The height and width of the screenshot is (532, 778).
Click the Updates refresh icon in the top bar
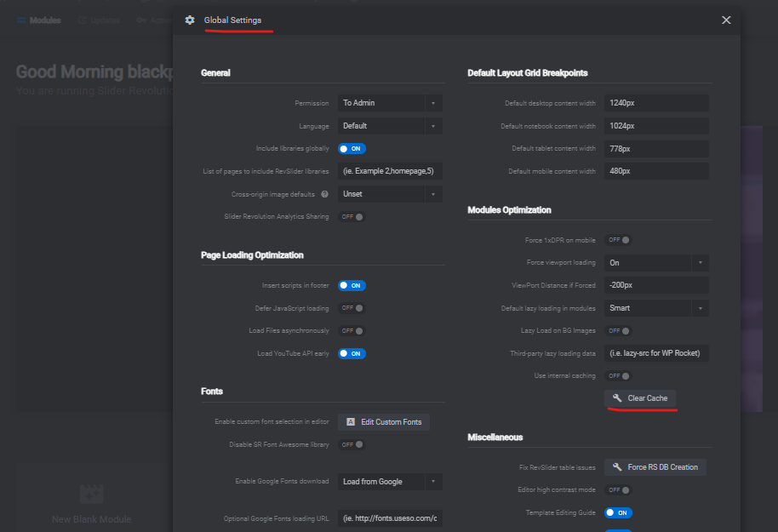point(83,20)
